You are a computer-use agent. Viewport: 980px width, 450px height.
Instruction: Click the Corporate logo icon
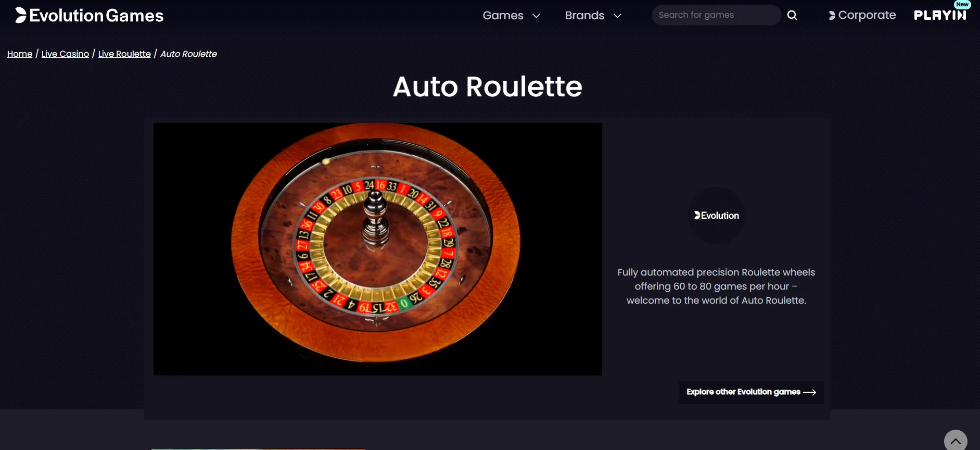(x=832, y=16)
